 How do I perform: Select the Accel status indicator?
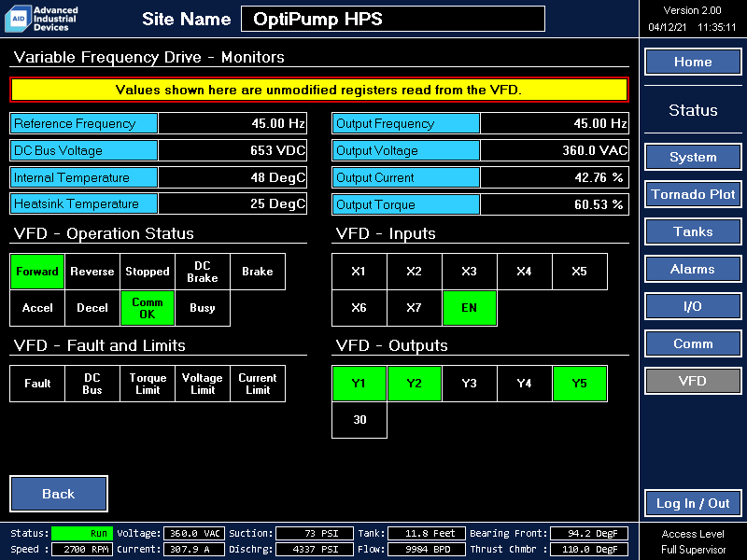[x=37, y=308]
